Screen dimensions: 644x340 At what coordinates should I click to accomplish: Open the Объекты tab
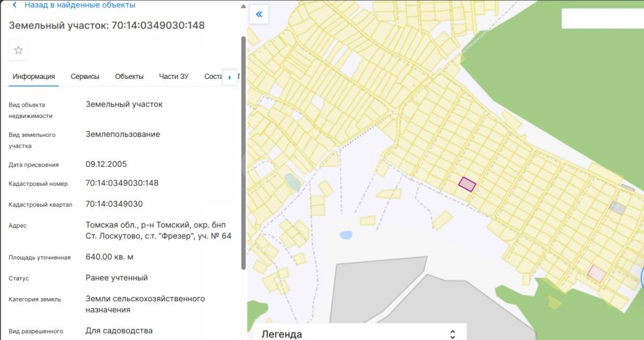(129, 76)
